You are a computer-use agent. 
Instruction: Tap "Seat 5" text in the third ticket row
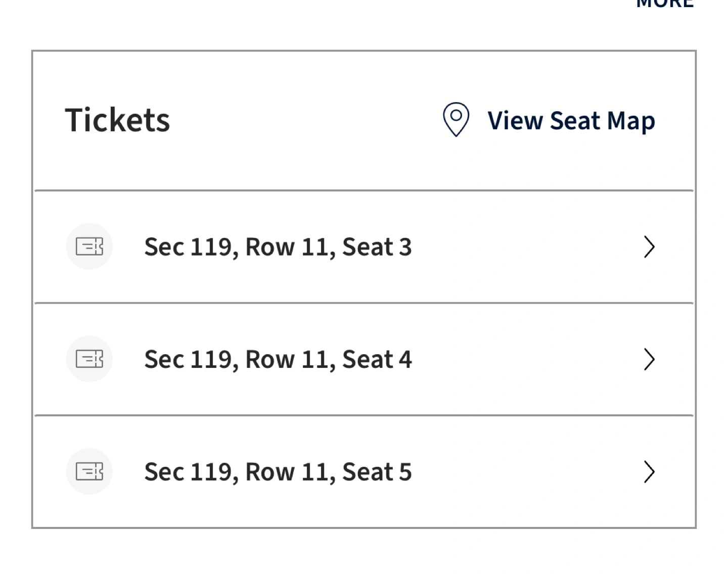coord(377,472)
